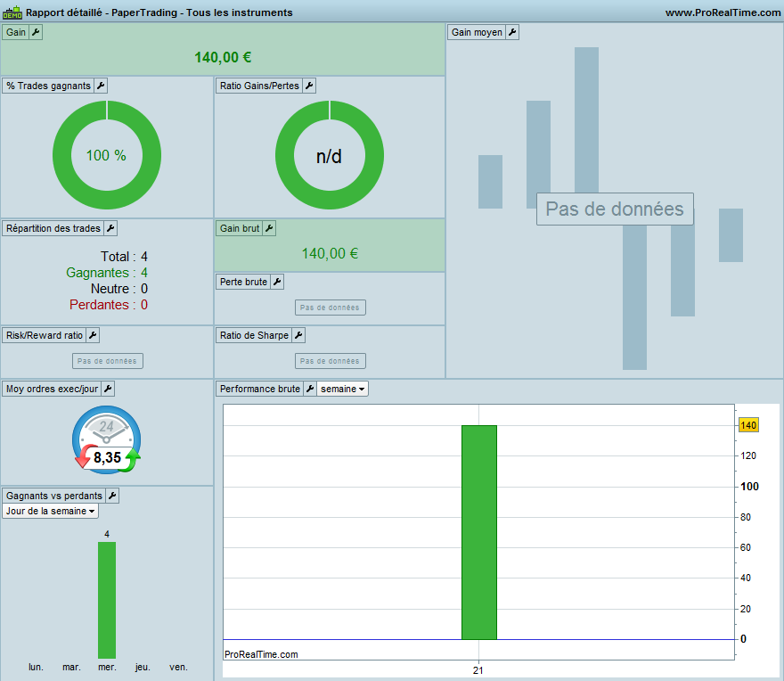Click wrench icon beside Ratio Gains/Pertes
784x681 pixels.
309,86
